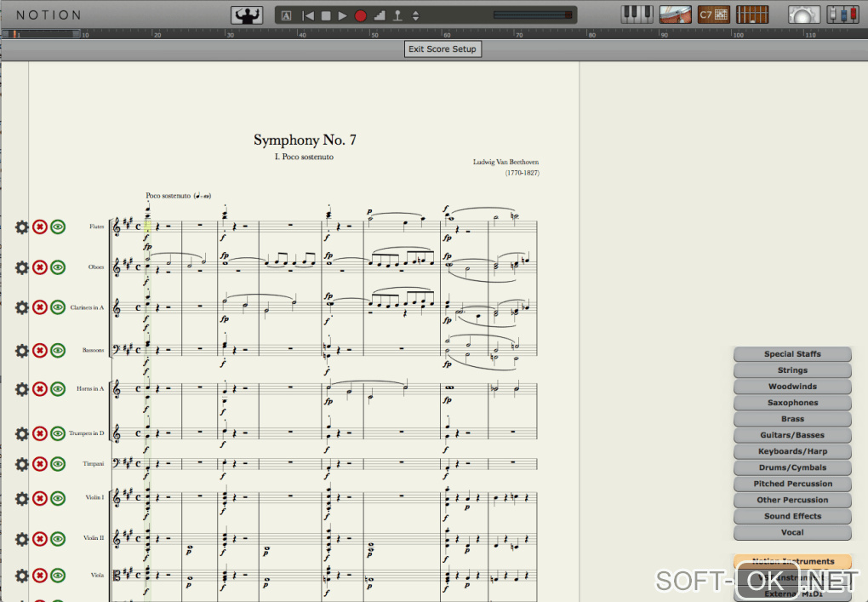
Task: Toggle Horns in A visibility eye
Action: [58, 389]
